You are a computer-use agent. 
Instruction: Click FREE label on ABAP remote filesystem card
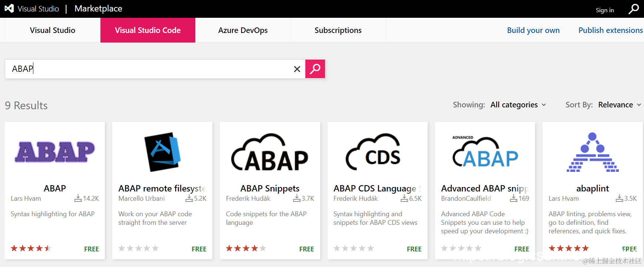point(199,249)
